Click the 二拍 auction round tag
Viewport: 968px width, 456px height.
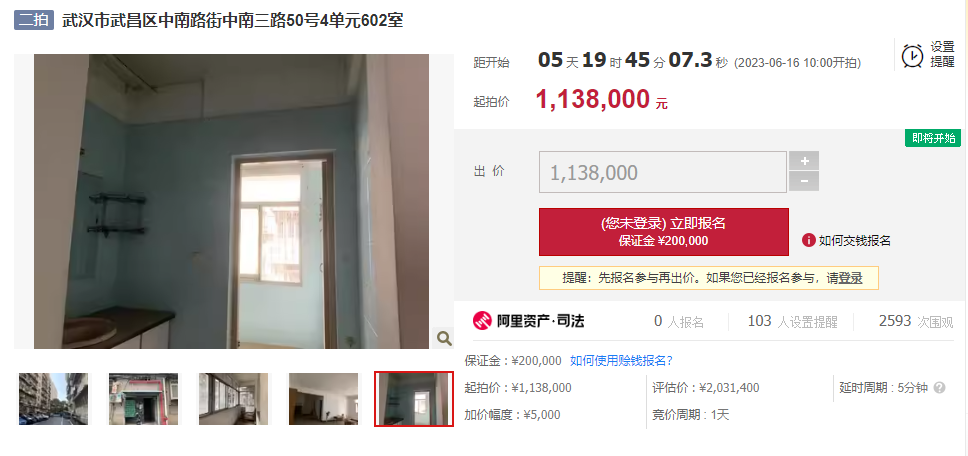pyautogui.click(x=34, y=20)
